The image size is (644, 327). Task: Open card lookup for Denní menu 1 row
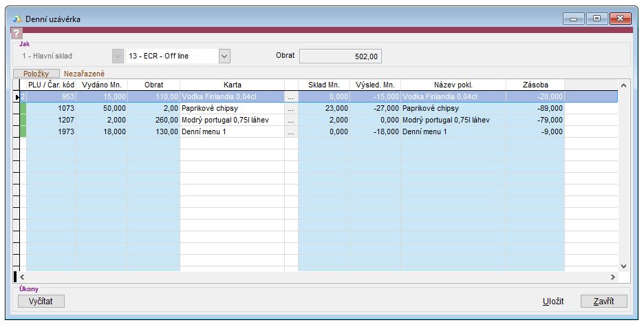[290, 131]
